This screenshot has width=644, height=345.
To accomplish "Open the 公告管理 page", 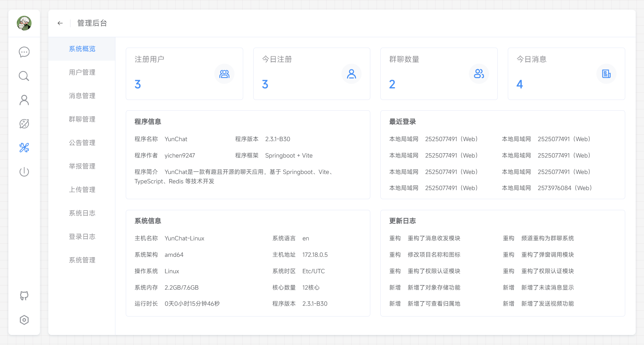I will click(82, 142).
